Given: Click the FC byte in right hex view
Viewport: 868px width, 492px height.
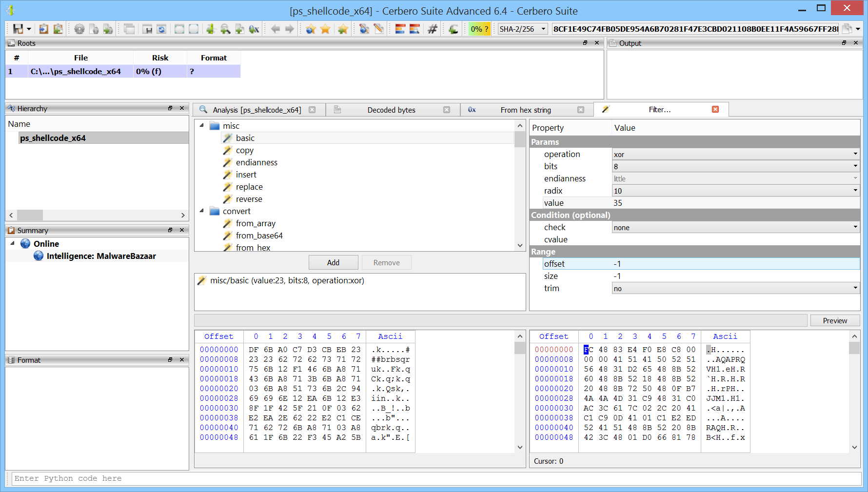Looking at the screenshot, I should 589,350.
